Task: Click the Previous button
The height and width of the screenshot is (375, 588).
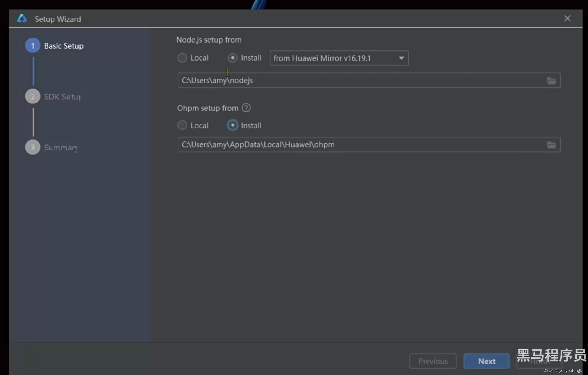Action: [x=433, y=361]
